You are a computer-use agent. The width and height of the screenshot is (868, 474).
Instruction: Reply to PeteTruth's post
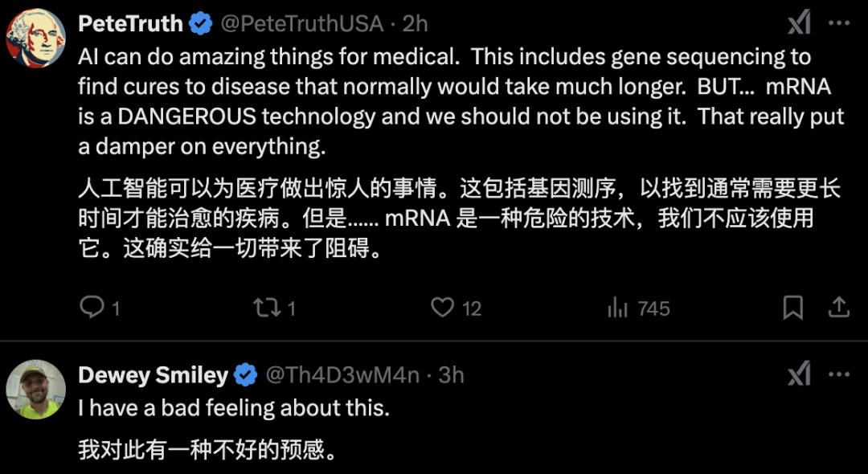click(92, 308)
